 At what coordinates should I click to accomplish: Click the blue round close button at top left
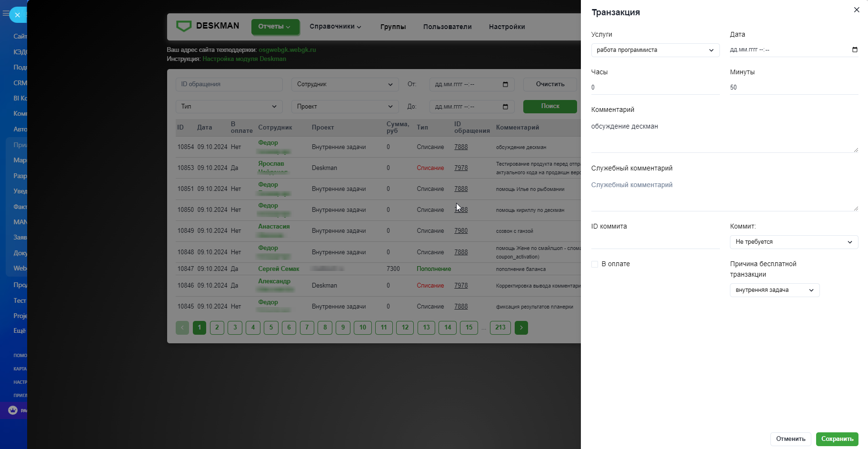(18, 15)
